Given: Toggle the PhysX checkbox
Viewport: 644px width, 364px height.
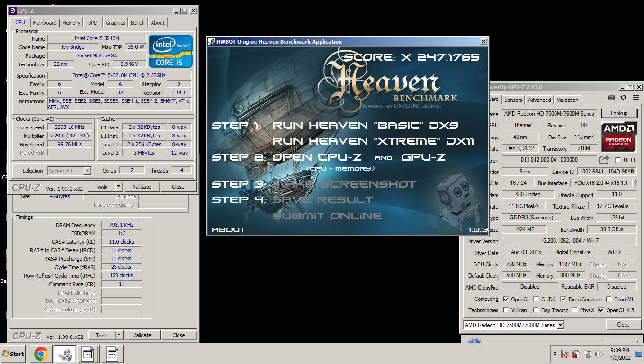Looking at the screenshot, I should pyautogui.click(x=574, y=310).
